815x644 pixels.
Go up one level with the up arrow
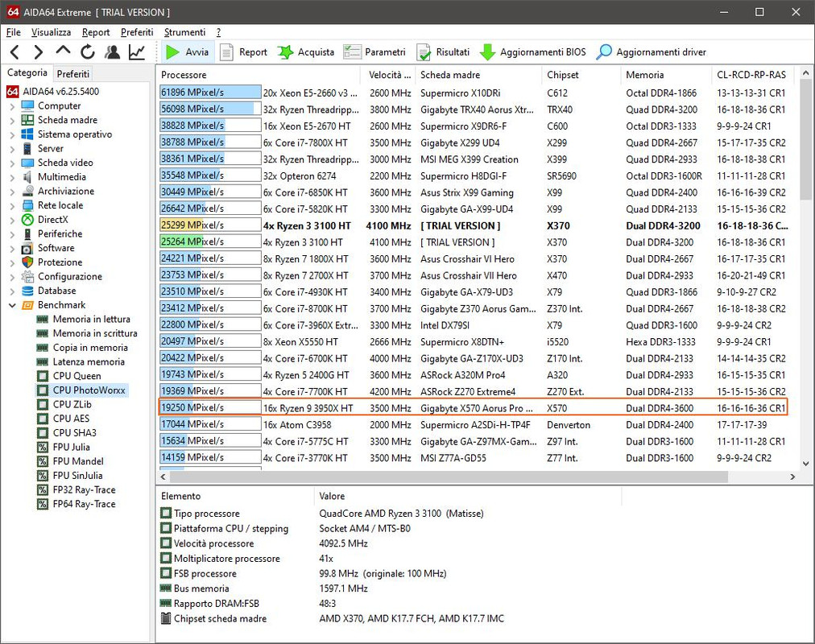pos(63,52)
